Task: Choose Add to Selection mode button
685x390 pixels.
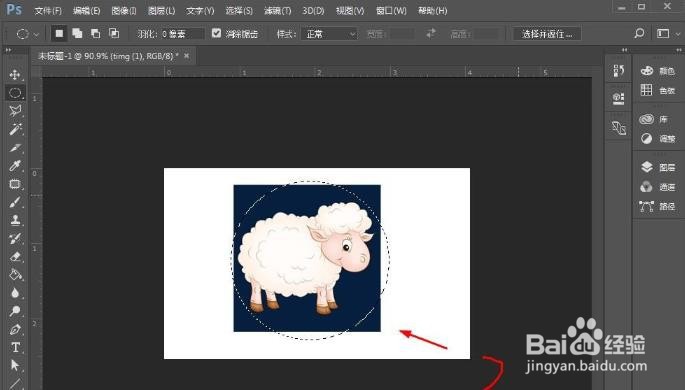Action: (x=77, y=33)
